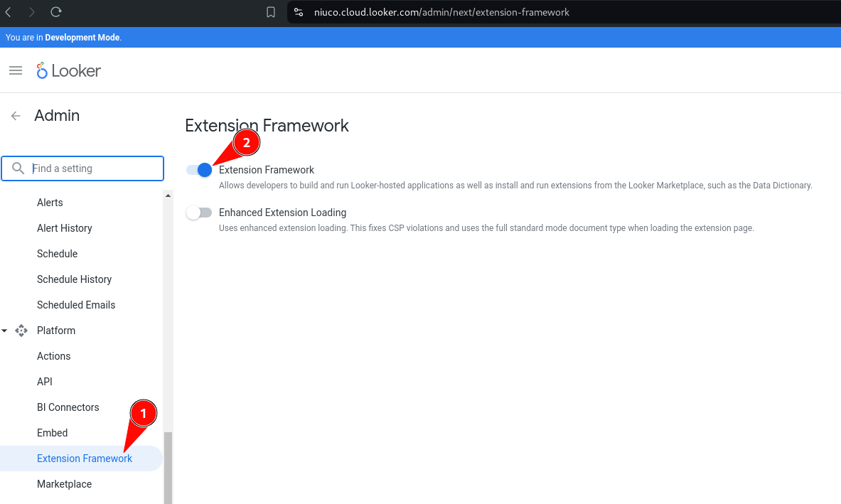This screenshot has width=841, height=504.
Task: Click the Platform section label
Action: pyautogui.click(x=56, y=331)
